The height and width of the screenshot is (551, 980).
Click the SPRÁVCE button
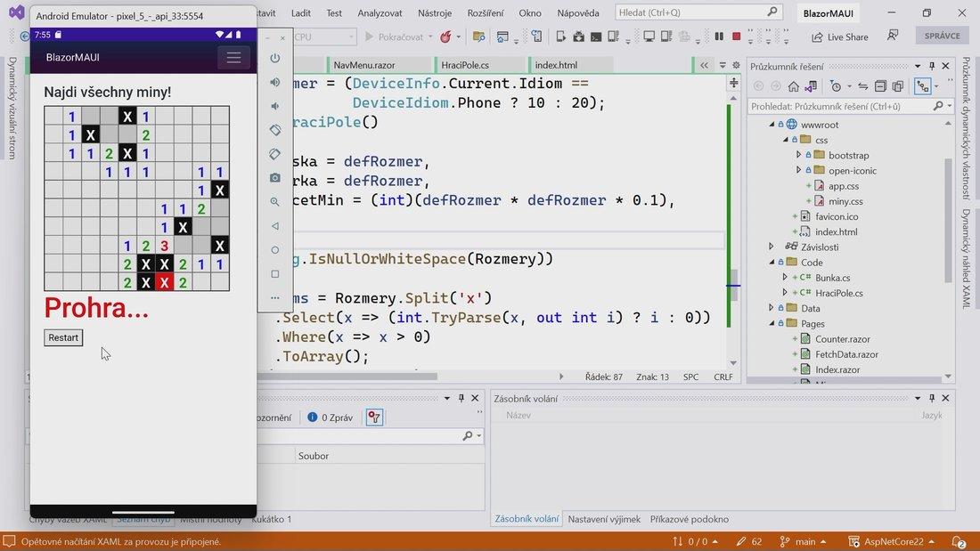pyautogui.click(x=942, y=36)
